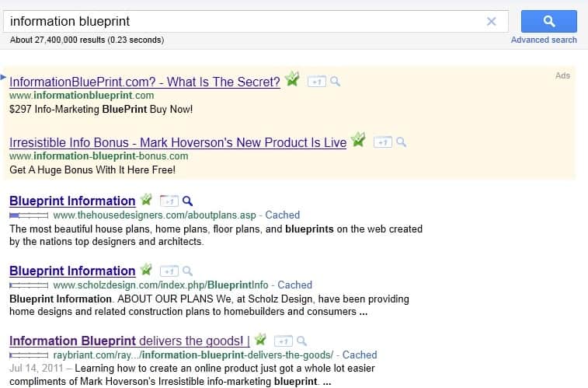Click the green star on the raybriant.com result

261,340
